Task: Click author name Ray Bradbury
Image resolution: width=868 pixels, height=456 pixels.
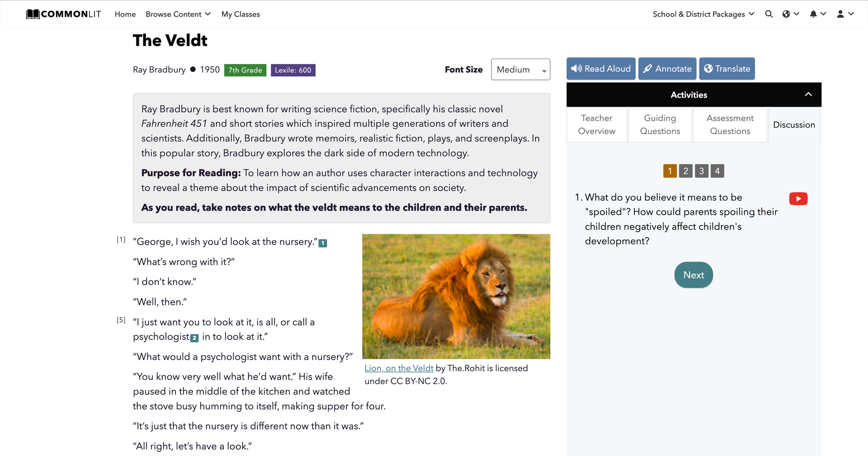Action: pyautogui.click(x=159, y=69)
